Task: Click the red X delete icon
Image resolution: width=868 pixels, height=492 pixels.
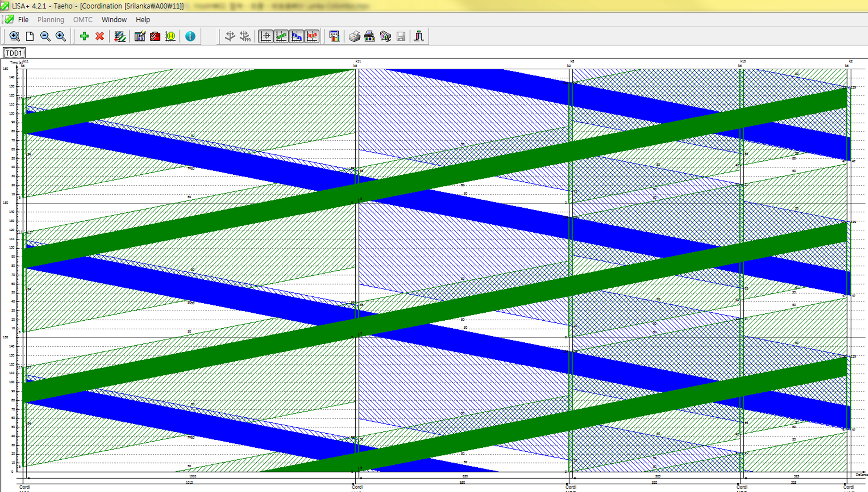Action: [x=100, y=36]
